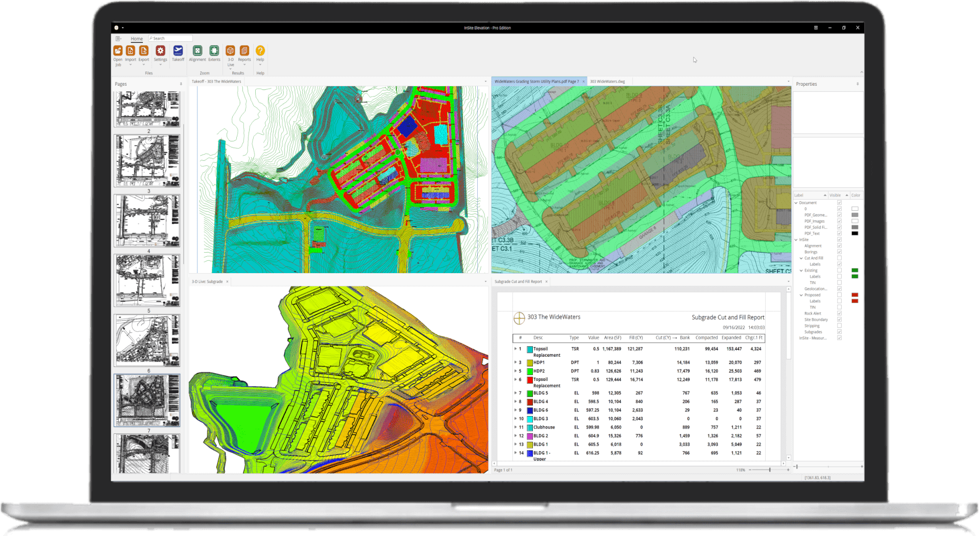The image size is (980, 536).
Task: Enable Stripping visibility checkbox
Action: 839,326
